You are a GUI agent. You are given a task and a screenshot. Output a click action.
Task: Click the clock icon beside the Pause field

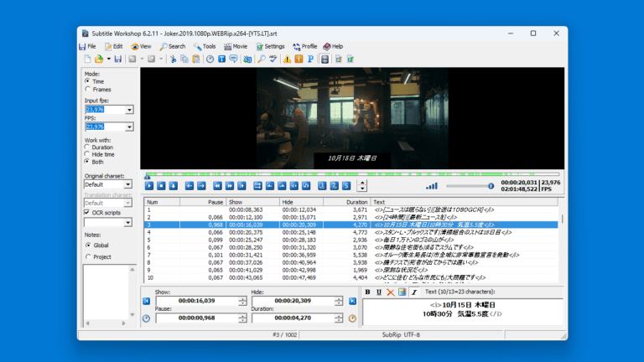[146, 318]
